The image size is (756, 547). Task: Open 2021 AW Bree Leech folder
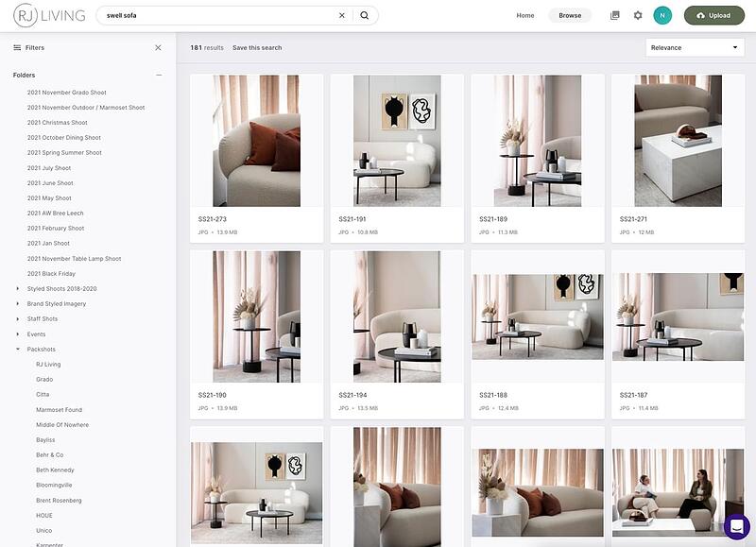(x=56, y=213)
